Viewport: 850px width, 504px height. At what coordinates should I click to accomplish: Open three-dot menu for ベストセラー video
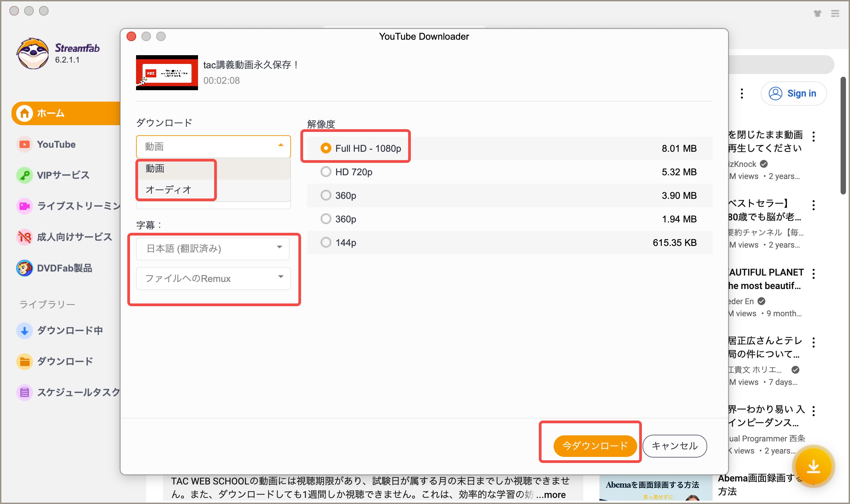click(813, 205)
